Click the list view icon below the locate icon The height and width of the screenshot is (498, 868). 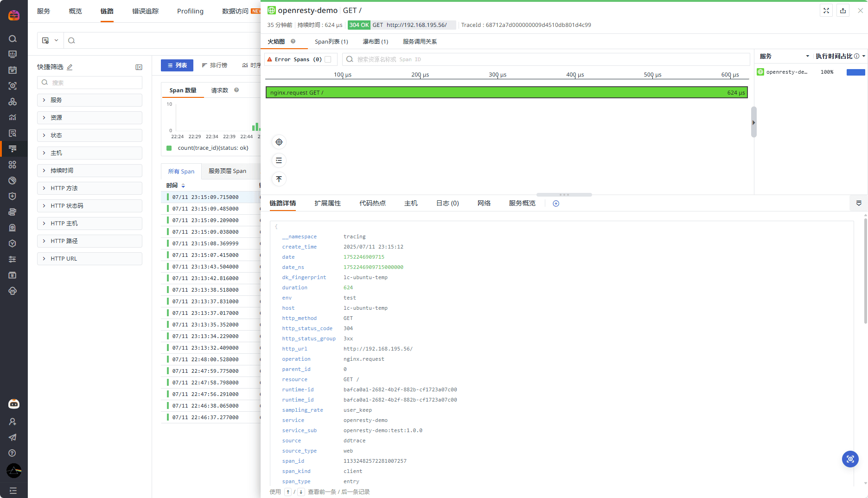tap(279, 160)
